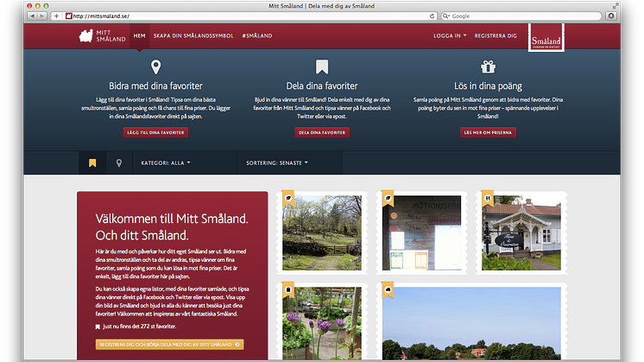The height and width of the screenshot is (362, 644).
Task: Click the Lägg till dina favoriter button
Action: [155, 132]
